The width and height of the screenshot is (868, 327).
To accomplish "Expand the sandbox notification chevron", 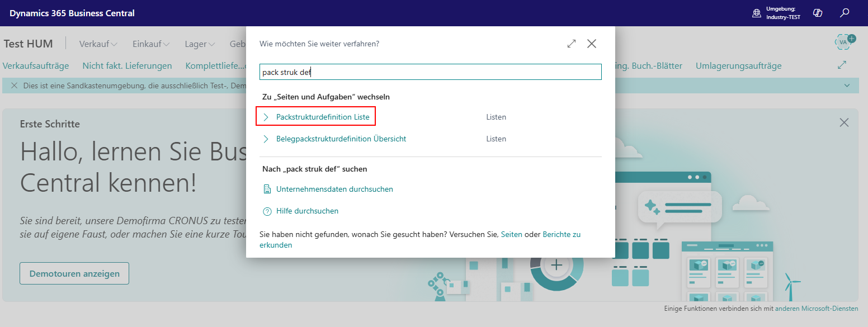I will 847,86.
